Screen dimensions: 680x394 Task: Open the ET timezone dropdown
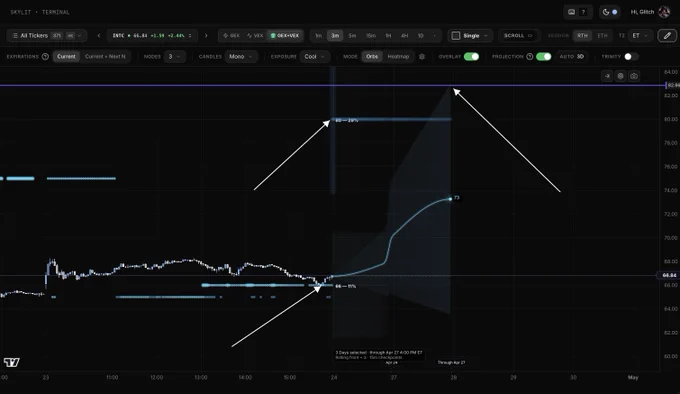(x=640, y=36)
